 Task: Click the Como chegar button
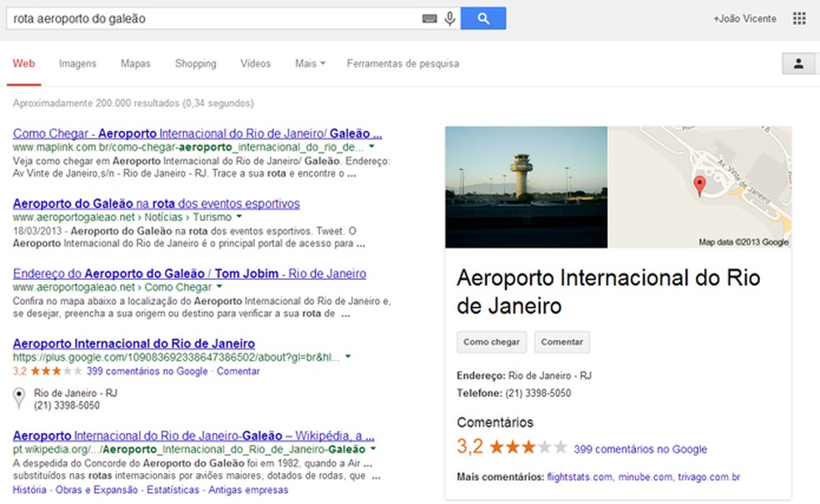491,342
